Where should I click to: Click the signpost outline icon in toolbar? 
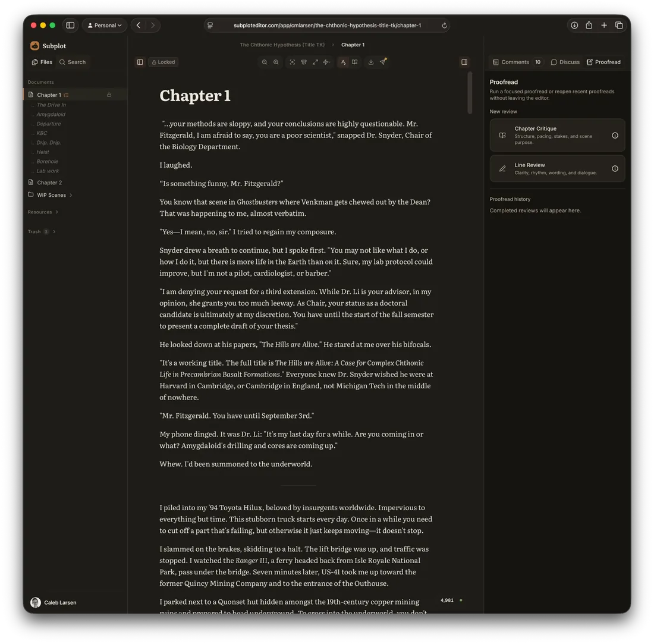tap(304, 62)
